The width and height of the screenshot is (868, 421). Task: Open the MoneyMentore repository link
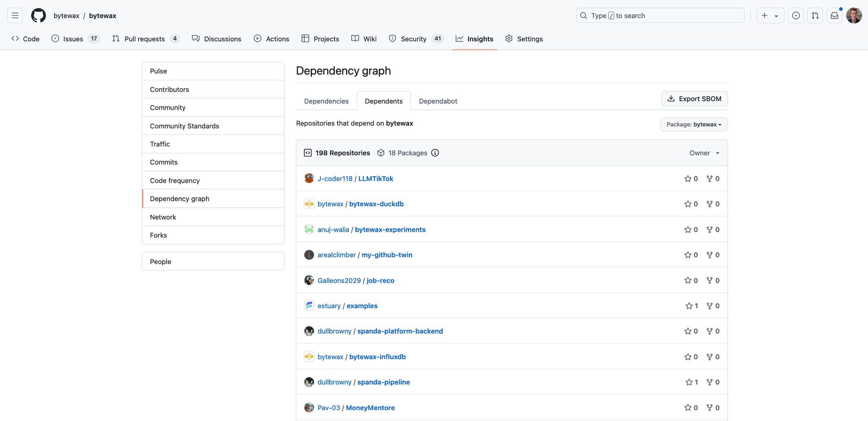click(x=370, y=407)
